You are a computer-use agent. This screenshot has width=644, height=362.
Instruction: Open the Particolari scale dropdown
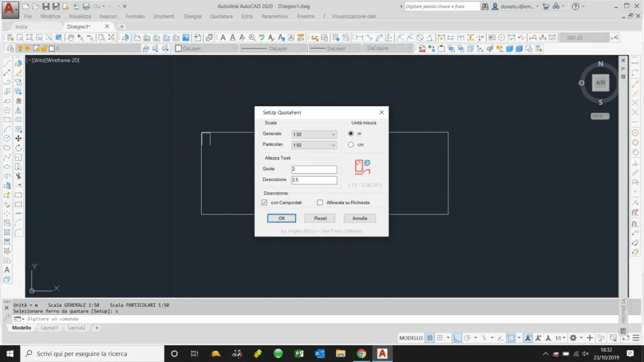point(314,145)
